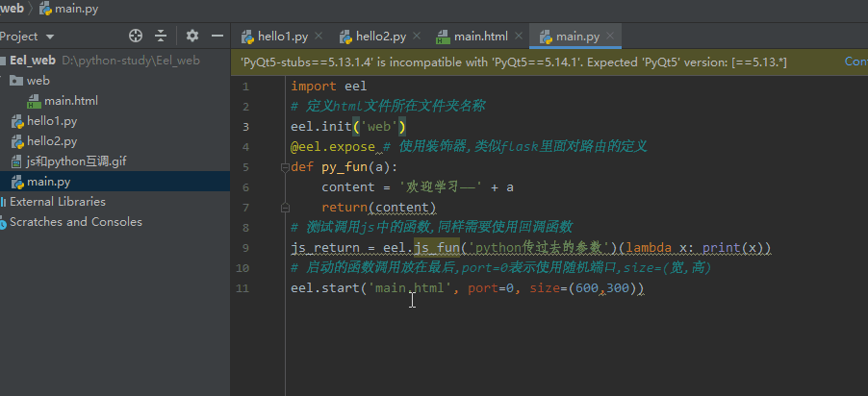
Task: Click py_fun function name
Action: pyautogui.click(x=345, y=167)
